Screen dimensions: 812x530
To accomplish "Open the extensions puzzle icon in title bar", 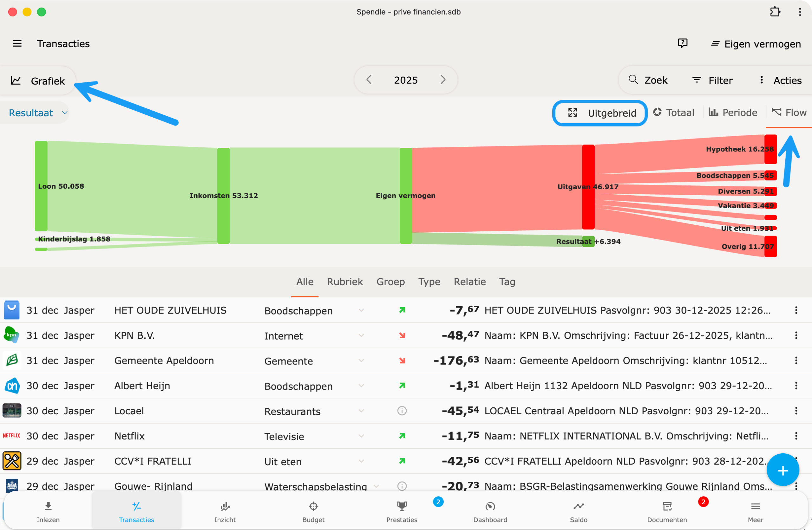I will coord(775,12).
